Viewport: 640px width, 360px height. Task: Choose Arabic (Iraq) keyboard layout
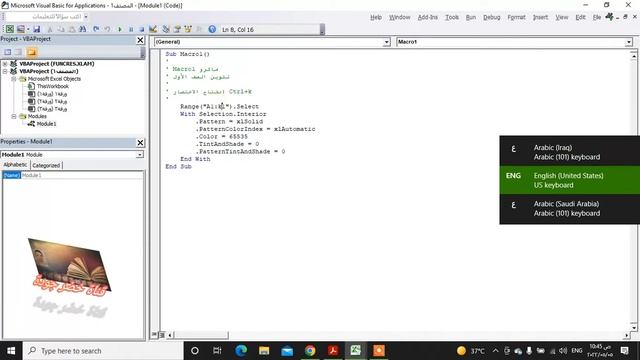tap(570, 152)
